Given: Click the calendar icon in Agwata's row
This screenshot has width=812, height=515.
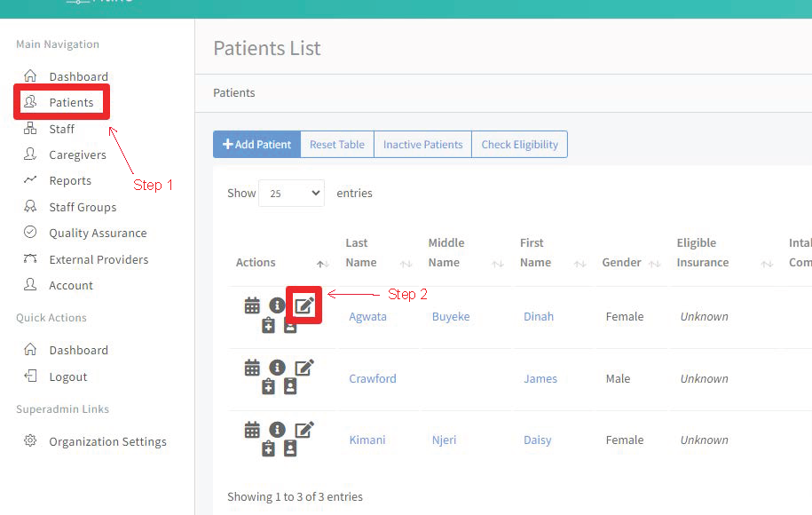Looking at the screenshot, I should click(252, 305).
